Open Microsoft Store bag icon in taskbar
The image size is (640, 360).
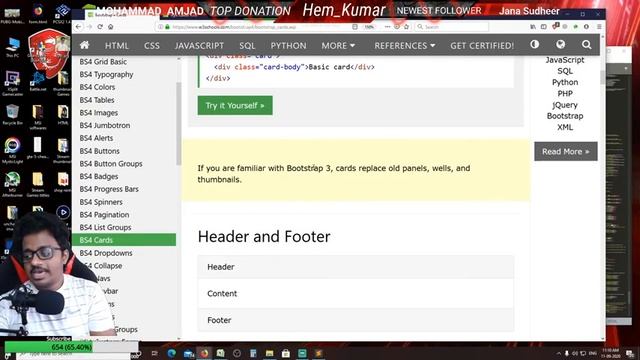point(286,353)
